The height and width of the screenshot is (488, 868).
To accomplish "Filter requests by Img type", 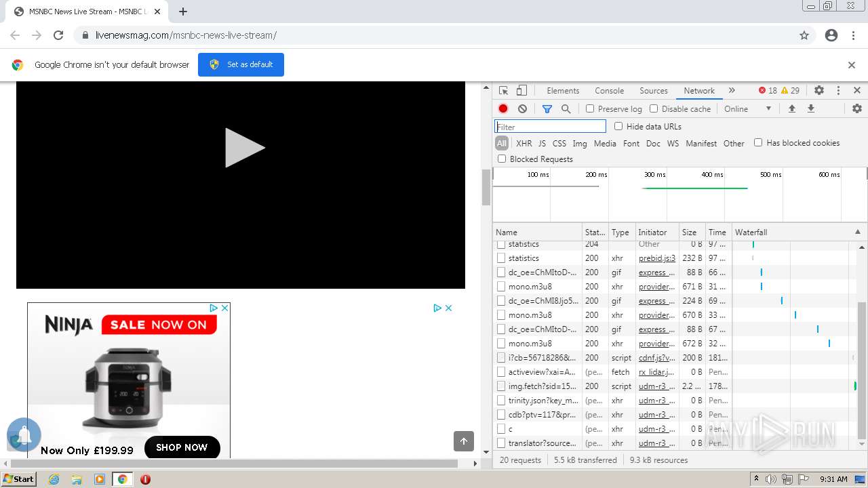I will coord(580,143).
